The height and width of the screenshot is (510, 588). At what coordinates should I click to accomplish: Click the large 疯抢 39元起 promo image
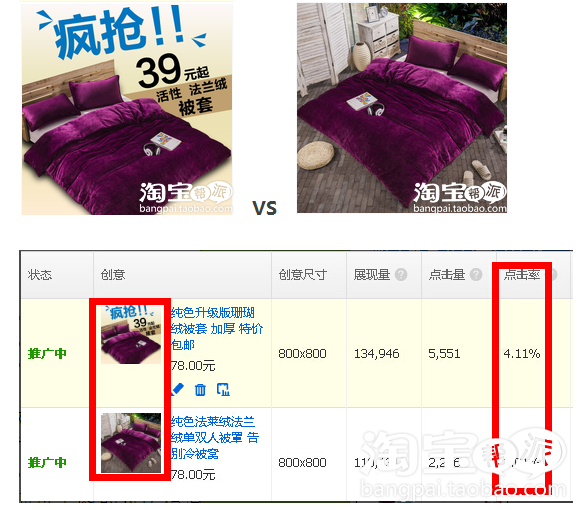click(127, 108)
